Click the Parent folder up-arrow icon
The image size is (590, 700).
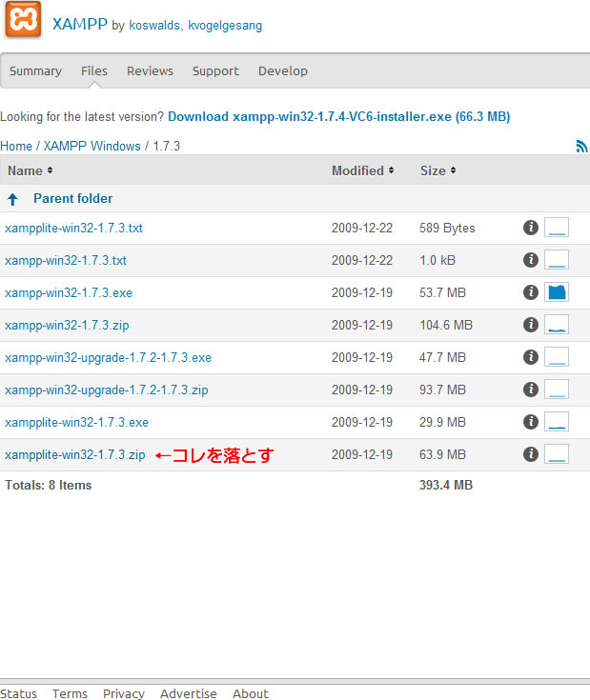(13, 199)
